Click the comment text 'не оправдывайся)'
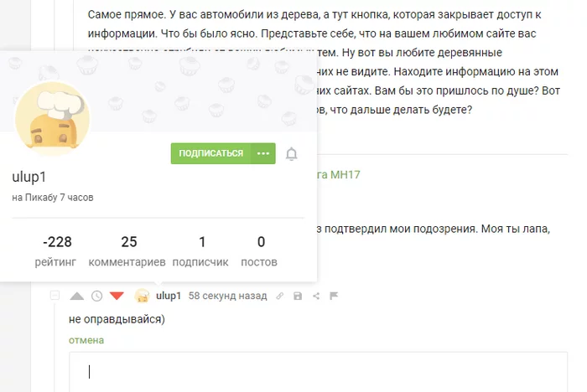Screen dimensions: 587x392 pyautogui.click(x=117, y=319)
